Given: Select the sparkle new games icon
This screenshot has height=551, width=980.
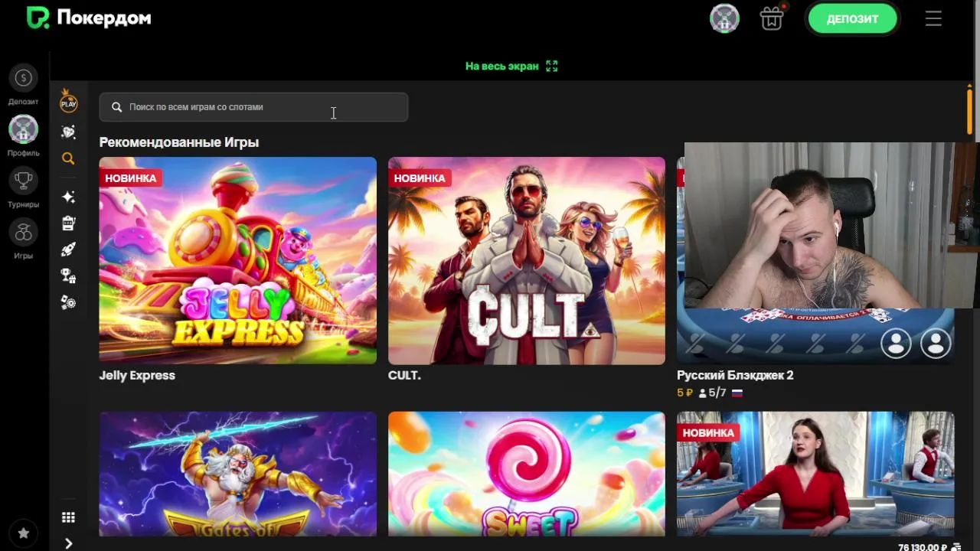Looking at the screenshot, I should [x=68, y=197].
